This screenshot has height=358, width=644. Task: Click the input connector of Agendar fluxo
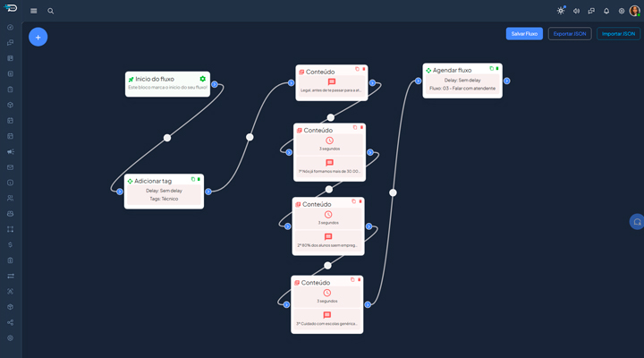pos(418,81)
